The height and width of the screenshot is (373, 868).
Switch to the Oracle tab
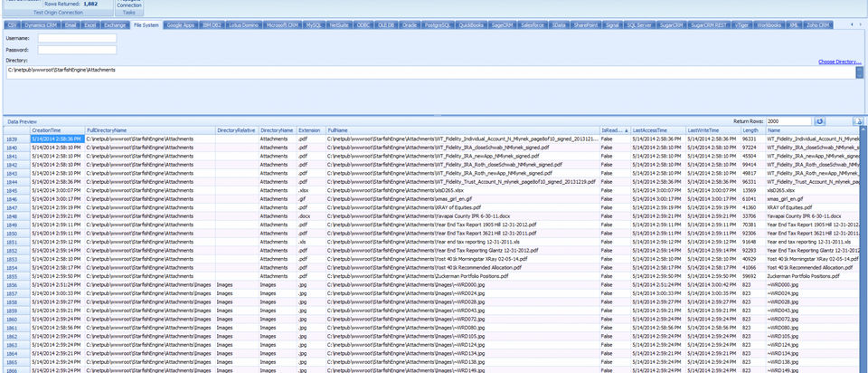point(410,25)
